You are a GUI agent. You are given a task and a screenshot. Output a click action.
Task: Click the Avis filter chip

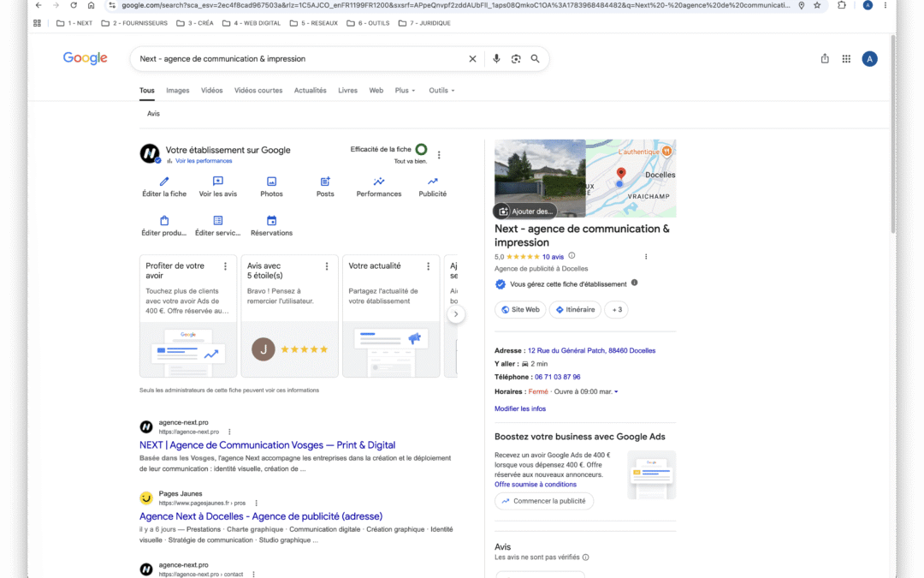click(x=153, y=114)
